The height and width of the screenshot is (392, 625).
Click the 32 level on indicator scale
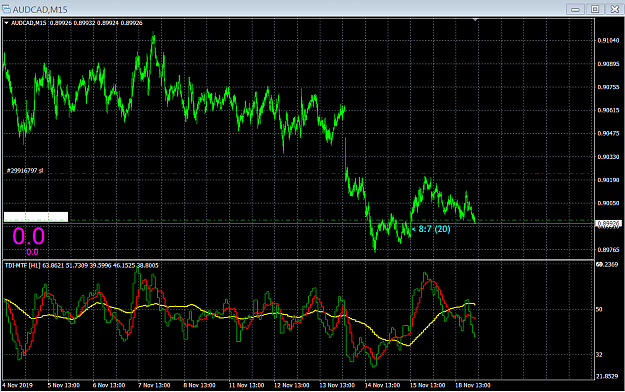click(599, 355)
